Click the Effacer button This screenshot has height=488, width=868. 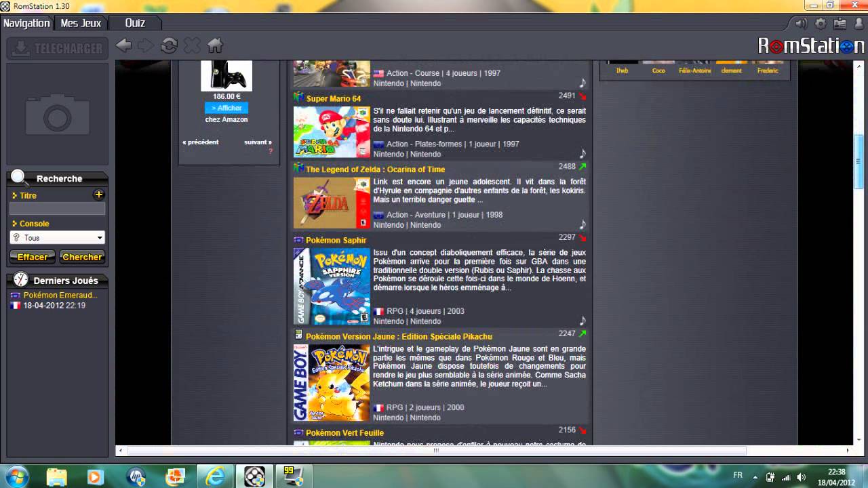[x=33, y=257]
